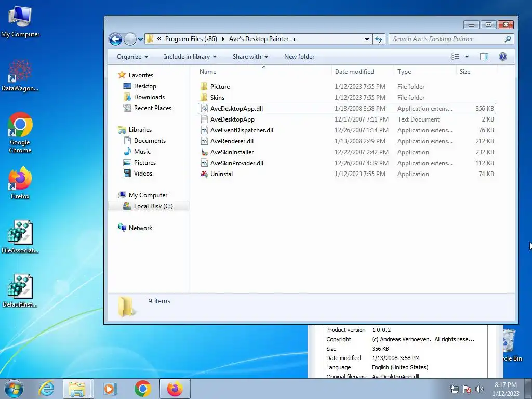Open Downloads in the navigation pane

(149, 97)
